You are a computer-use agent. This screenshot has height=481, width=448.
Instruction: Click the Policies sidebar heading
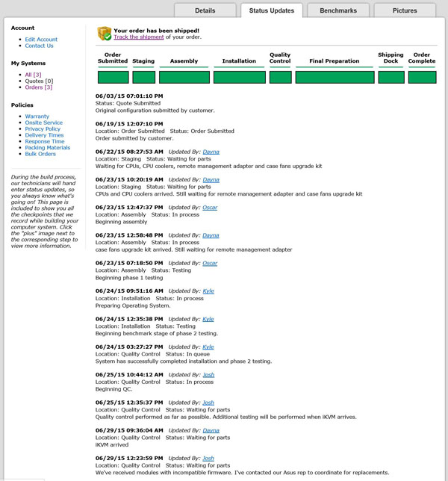pyautogui.click(x=22, y=105)
